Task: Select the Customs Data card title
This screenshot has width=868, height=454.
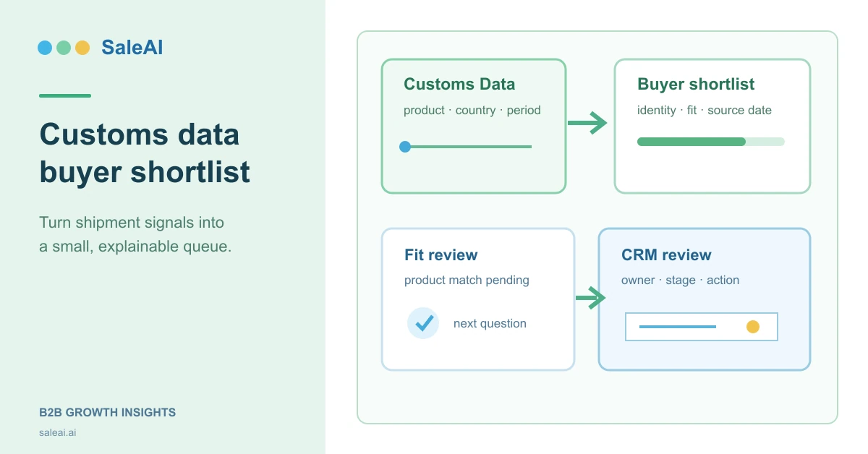Action: click(x=459, y=84)
